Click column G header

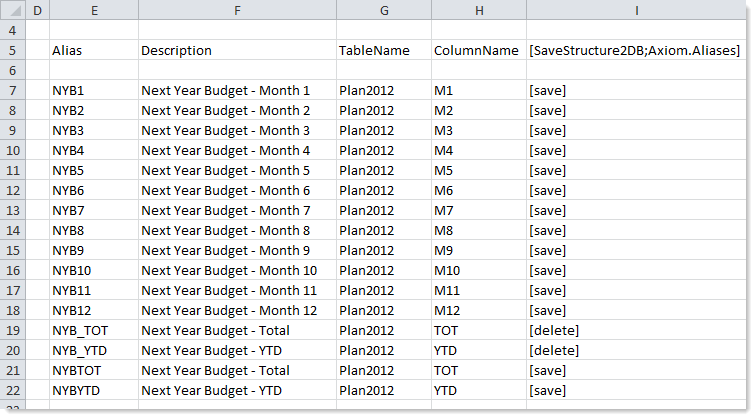[x=384, y=10]
